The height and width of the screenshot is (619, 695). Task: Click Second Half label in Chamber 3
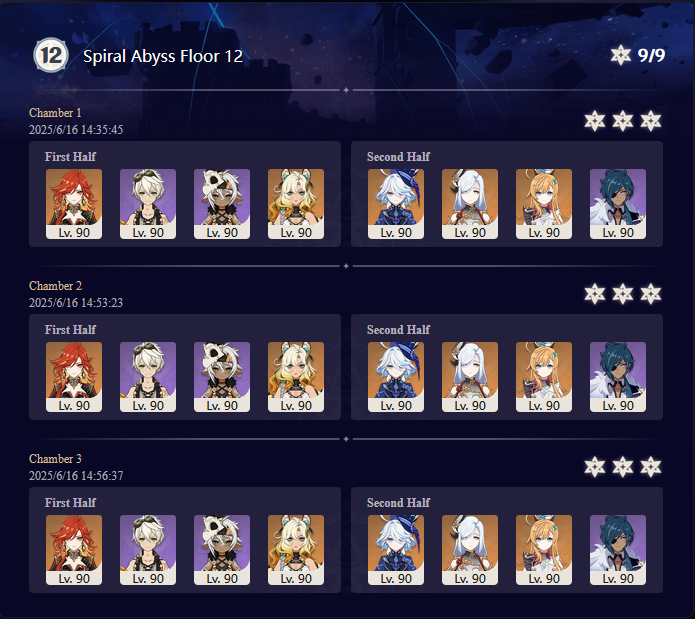[398, 502]
